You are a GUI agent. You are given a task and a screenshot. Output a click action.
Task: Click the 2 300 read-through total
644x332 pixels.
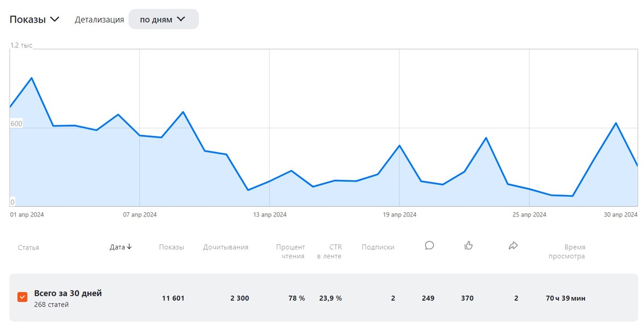[x=240, y=298]
